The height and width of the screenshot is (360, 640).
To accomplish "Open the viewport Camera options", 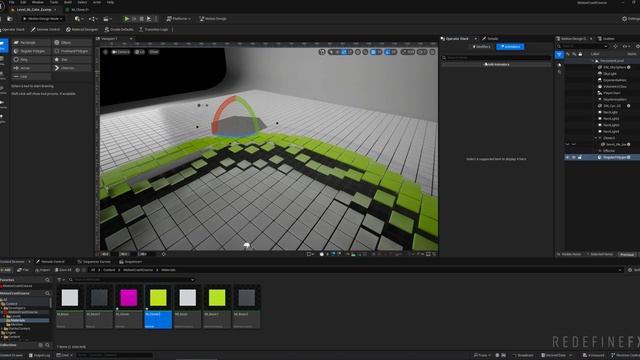I will pos(121,52).
